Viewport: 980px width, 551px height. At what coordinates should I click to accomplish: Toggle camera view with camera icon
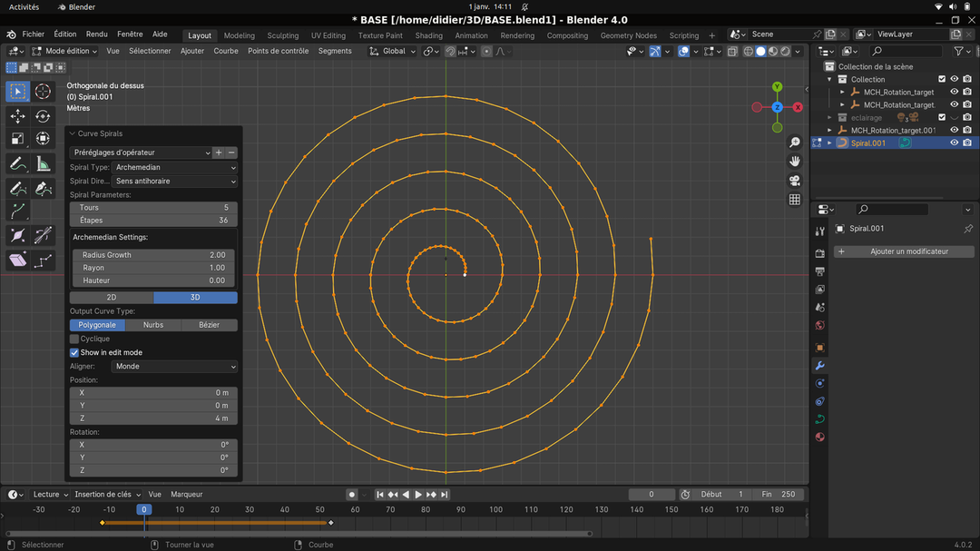(794, 181)
